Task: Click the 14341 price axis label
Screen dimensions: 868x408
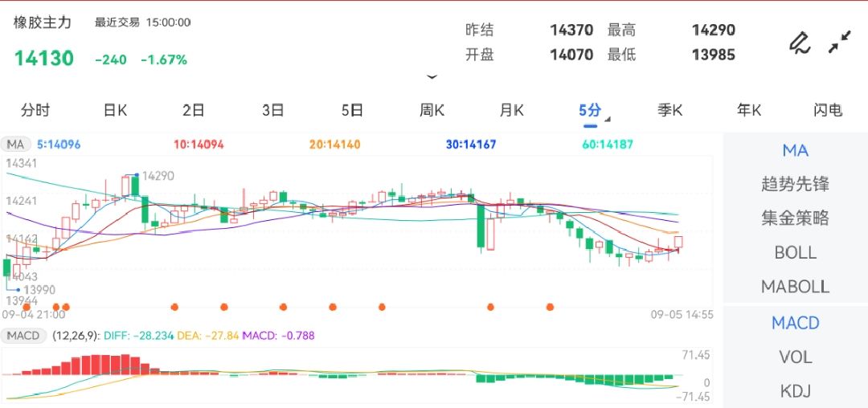Action: (22, 164)
